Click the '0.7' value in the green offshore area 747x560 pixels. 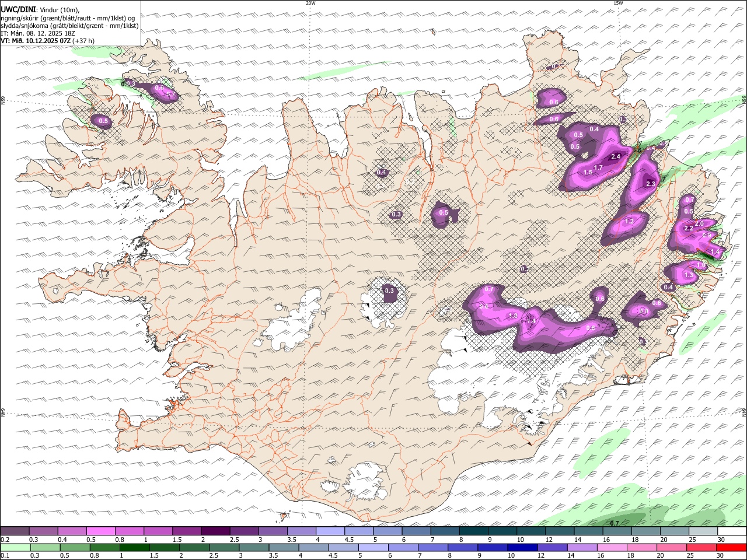615,523
